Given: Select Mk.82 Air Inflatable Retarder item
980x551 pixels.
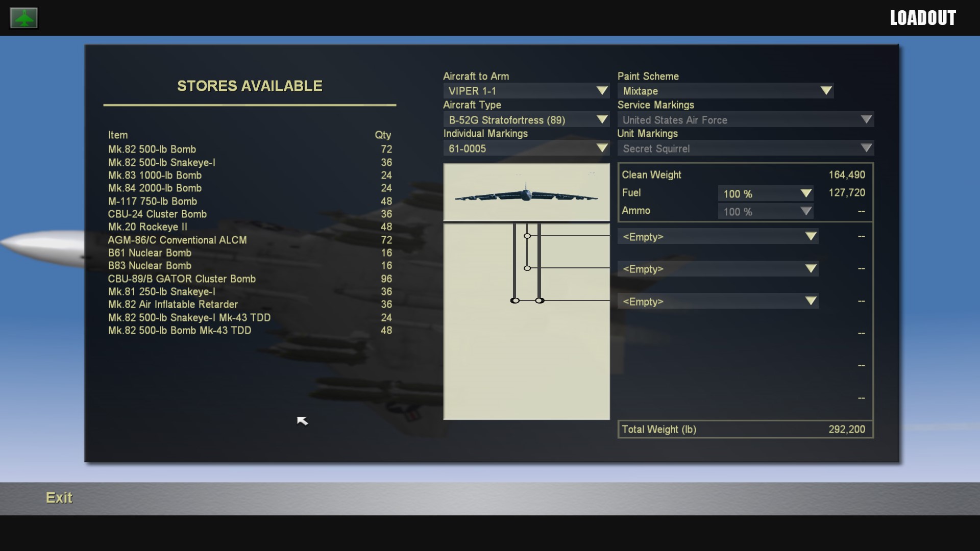Looking at the screenshot, I should pos(250,305).
